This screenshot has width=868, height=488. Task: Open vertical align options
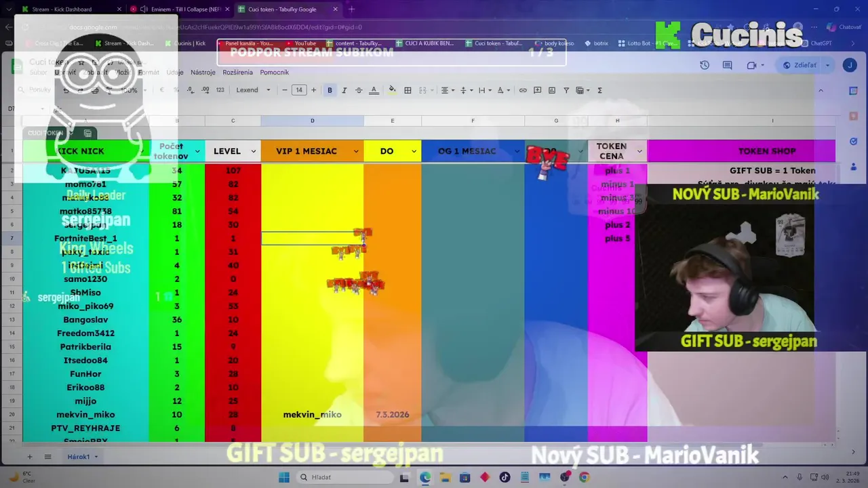[466, 90]
